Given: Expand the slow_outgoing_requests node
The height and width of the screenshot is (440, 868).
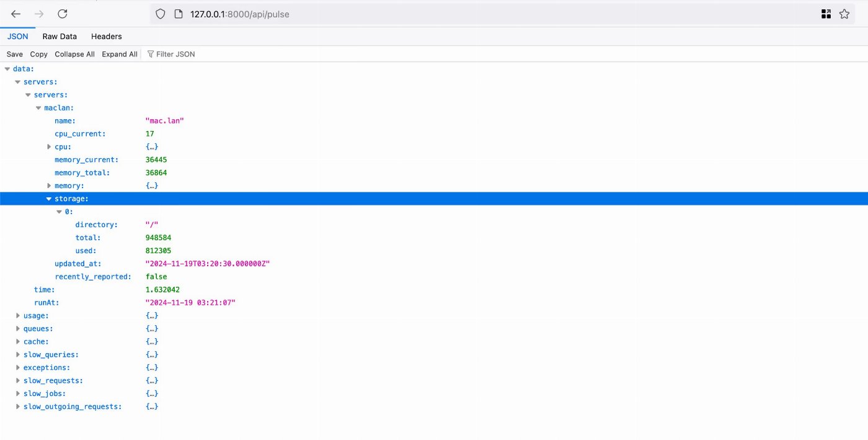Looking at the screenshot, I should tap(18, 406).
